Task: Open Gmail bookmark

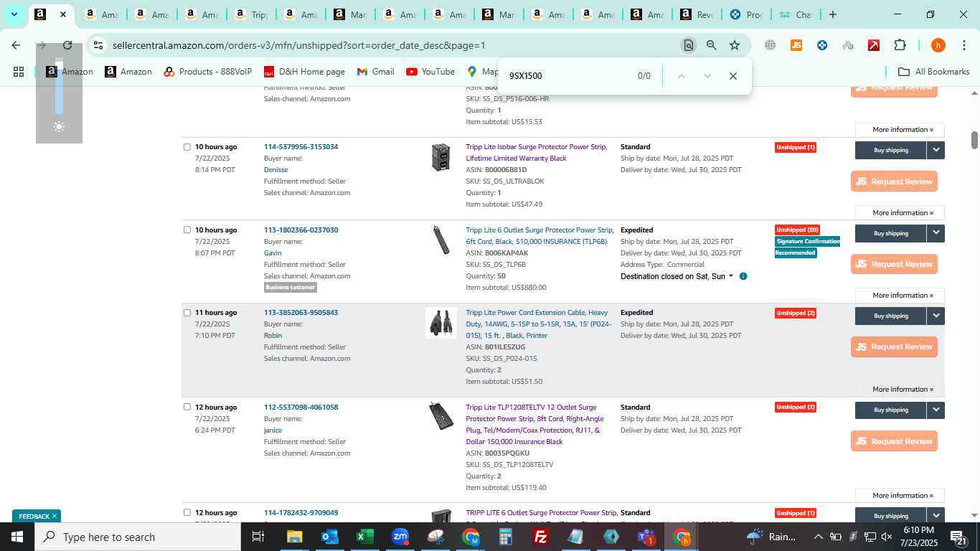Action: point(376,72)
